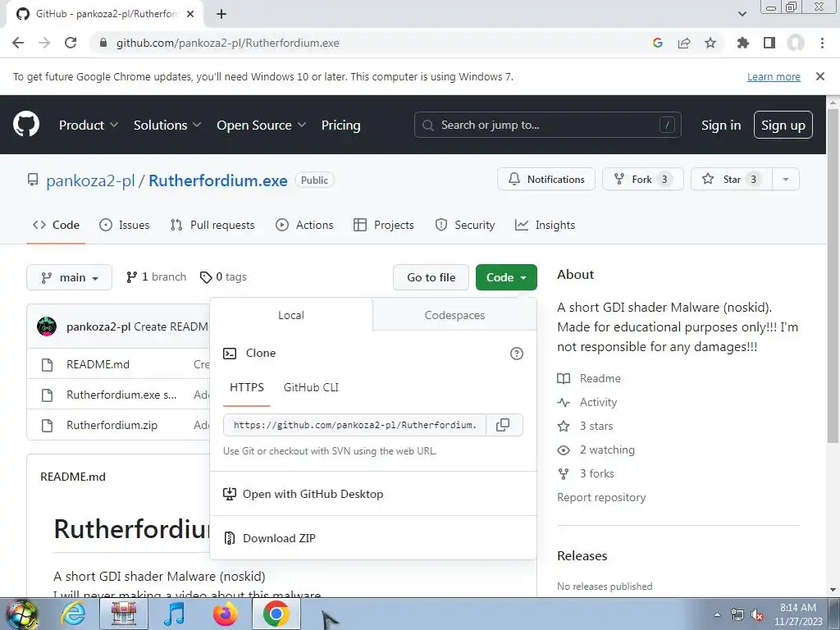
Task: Open Pricing link
Action: point(340,125)
